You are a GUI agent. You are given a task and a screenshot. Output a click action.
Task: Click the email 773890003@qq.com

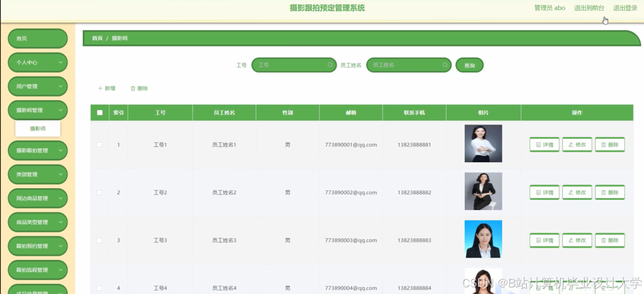click(x=351, y=240)
